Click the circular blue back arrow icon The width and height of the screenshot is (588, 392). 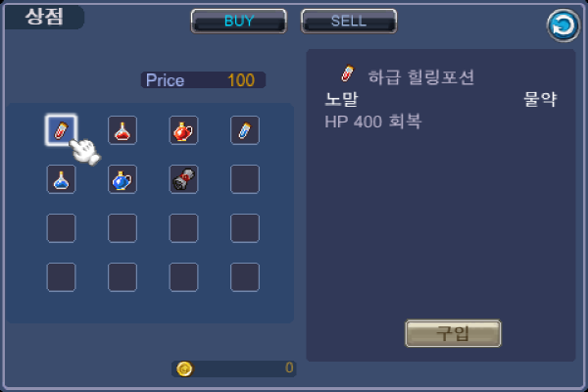pyautogui.click(x=563, y=25)
